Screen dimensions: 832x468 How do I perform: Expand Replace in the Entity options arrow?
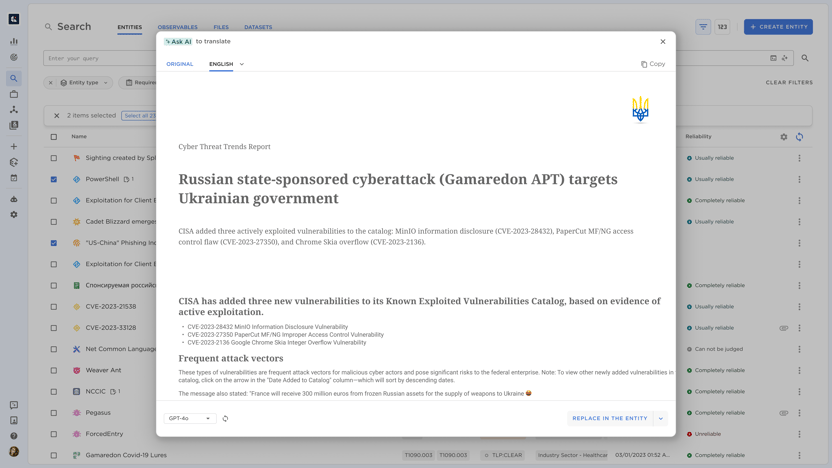coord(661,419)
